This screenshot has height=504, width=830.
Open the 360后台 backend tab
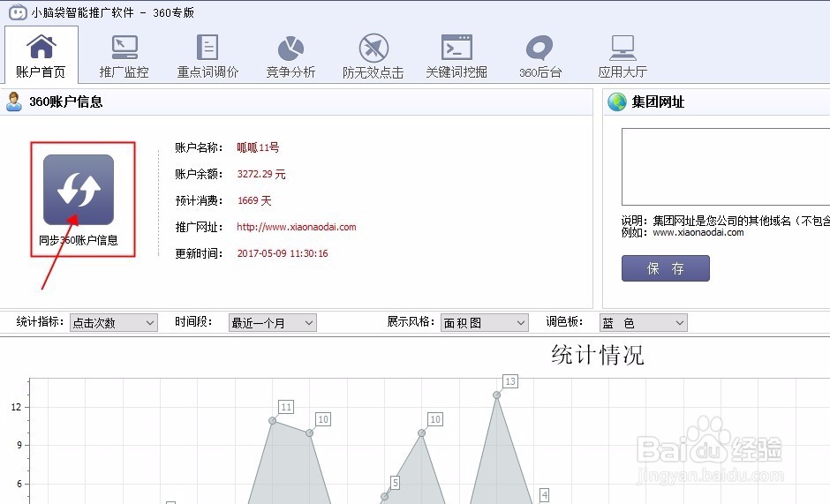point(539,55)
